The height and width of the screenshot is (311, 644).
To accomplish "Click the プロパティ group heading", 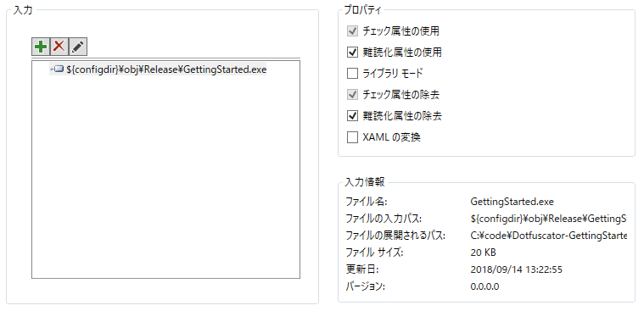I will coord(362,10).
